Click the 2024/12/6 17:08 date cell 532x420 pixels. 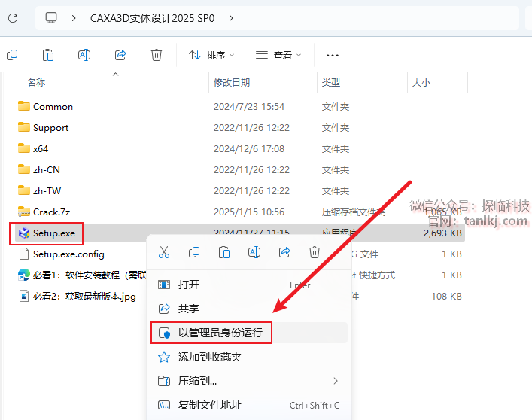[249, 148]
